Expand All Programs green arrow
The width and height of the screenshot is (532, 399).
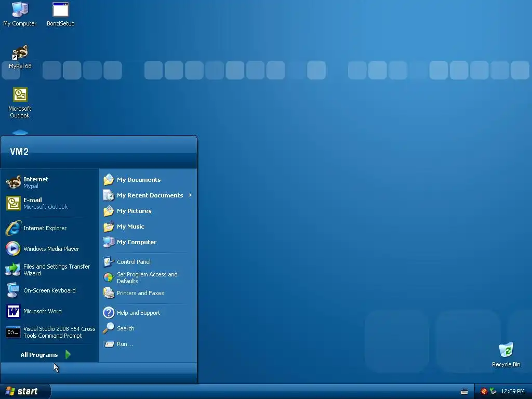pyautogui.click(x=68, y=354)
